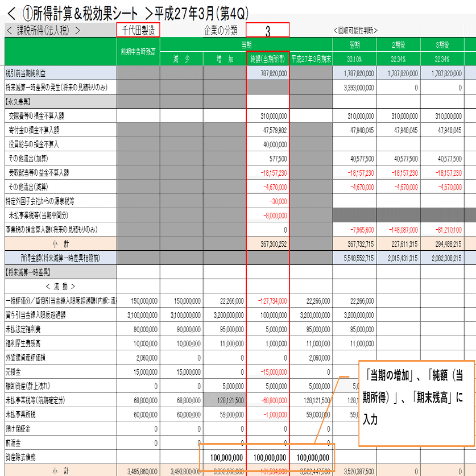
Task: Select the 2期後 subtotal 227,611,315
Action: 398,244
